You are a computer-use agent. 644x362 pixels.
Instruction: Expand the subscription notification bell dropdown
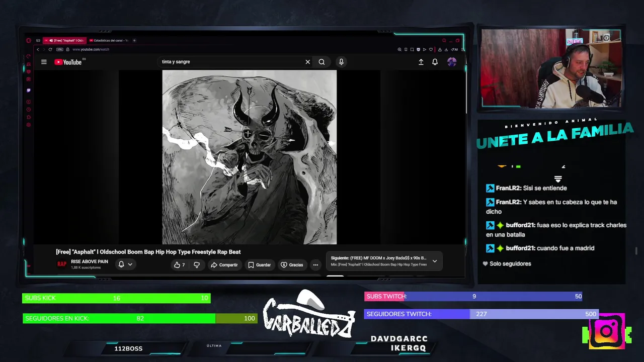[125, 264]
